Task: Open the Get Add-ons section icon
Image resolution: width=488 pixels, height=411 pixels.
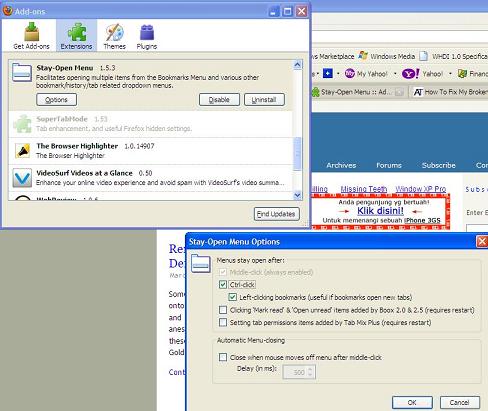Action: coord(32,32)
